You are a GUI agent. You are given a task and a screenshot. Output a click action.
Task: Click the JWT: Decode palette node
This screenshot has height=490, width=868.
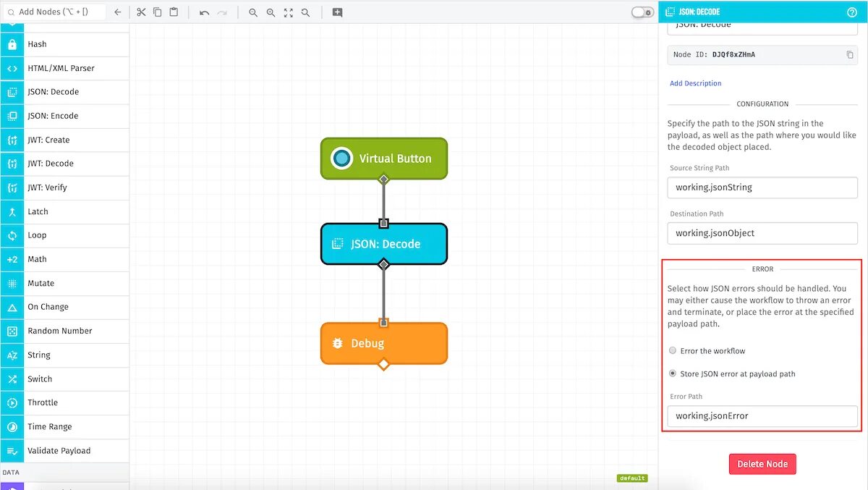coord(64,164)
